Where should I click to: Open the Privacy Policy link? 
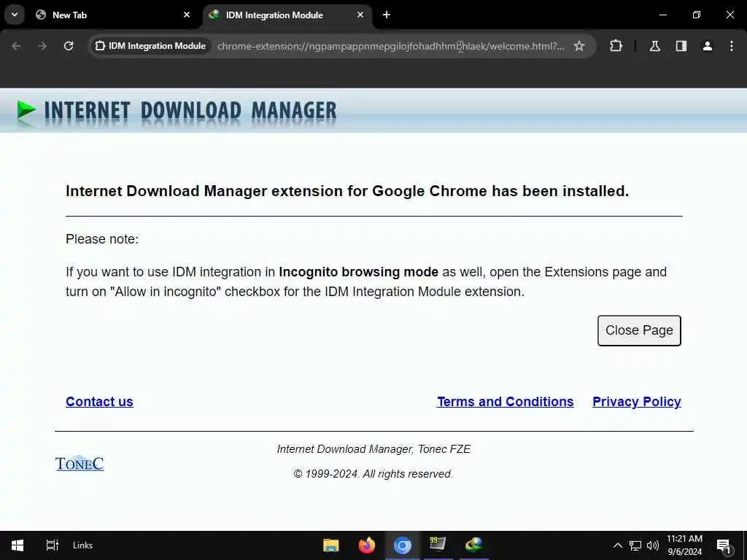636,402
